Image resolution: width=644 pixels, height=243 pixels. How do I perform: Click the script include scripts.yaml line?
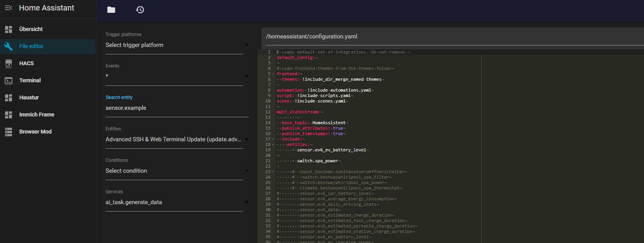click(315, 95)
